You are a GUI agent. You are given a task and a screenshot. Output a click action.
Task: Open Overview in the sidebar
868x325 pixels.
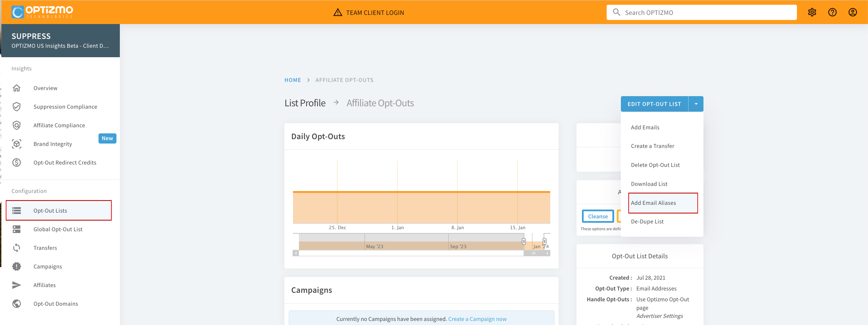point(45,88)
